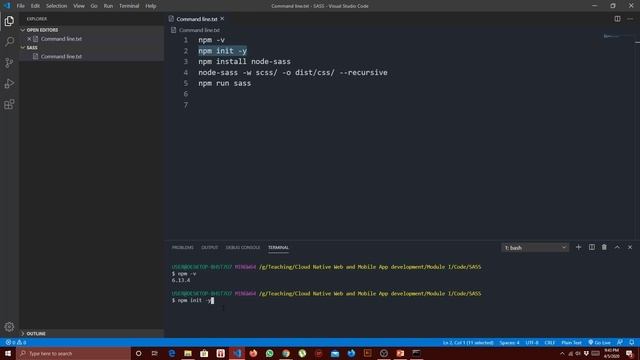Change file encoding UTF-8
The height and width of the screenshot is (360, 640).
(532, 342)
